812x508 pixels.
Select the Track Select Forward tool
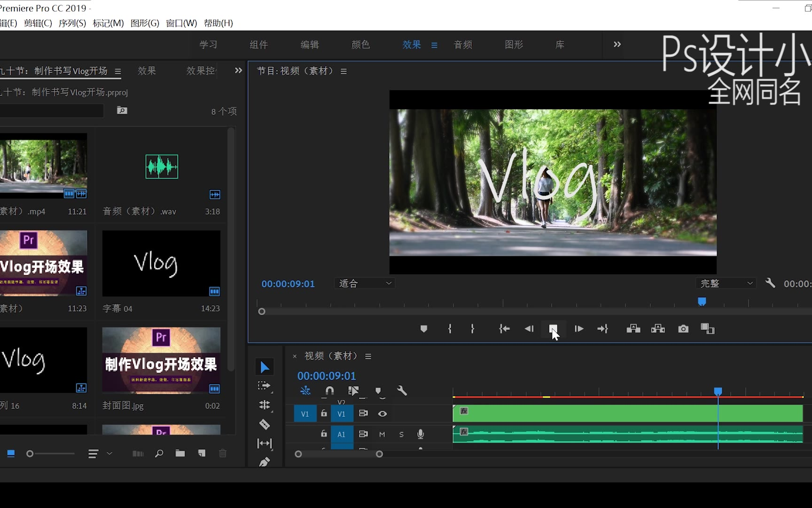click(265, 386)
